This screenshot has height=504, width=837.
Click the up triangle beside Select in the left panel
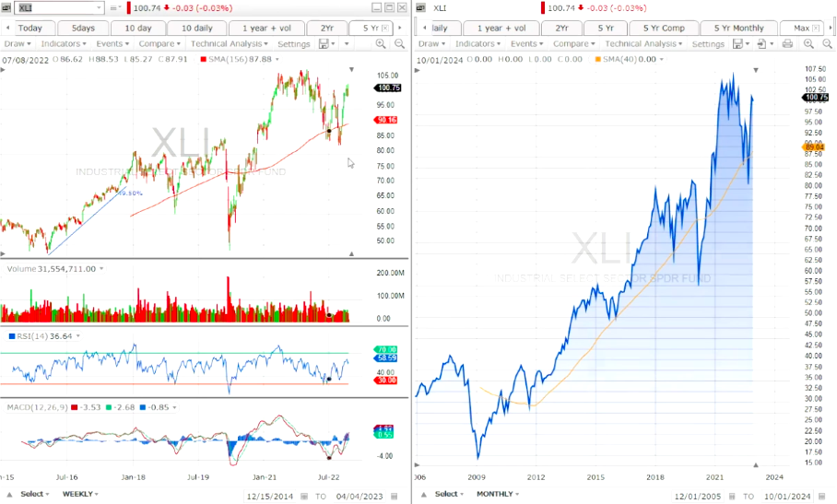9,495
